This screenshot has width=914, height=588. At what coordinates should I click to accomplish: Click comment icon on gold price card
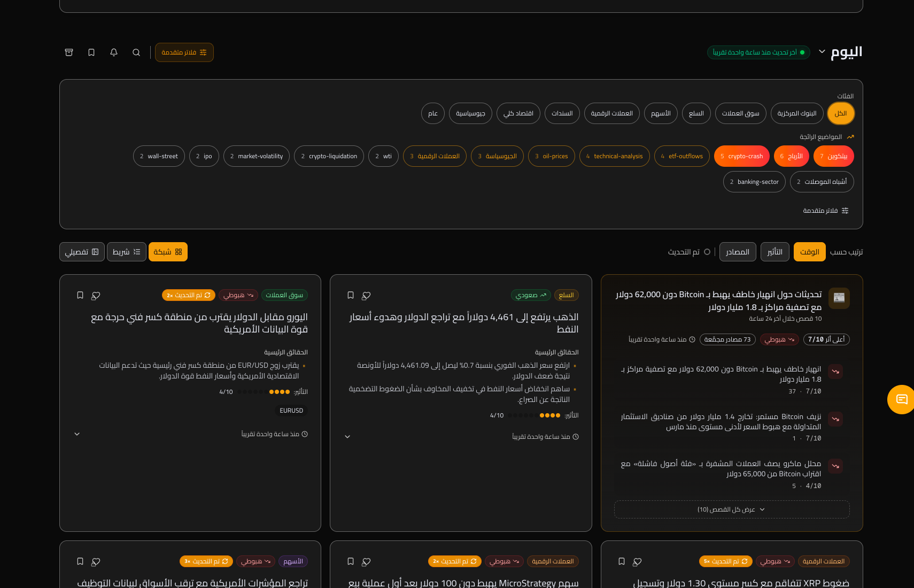(x=366, y=295)
